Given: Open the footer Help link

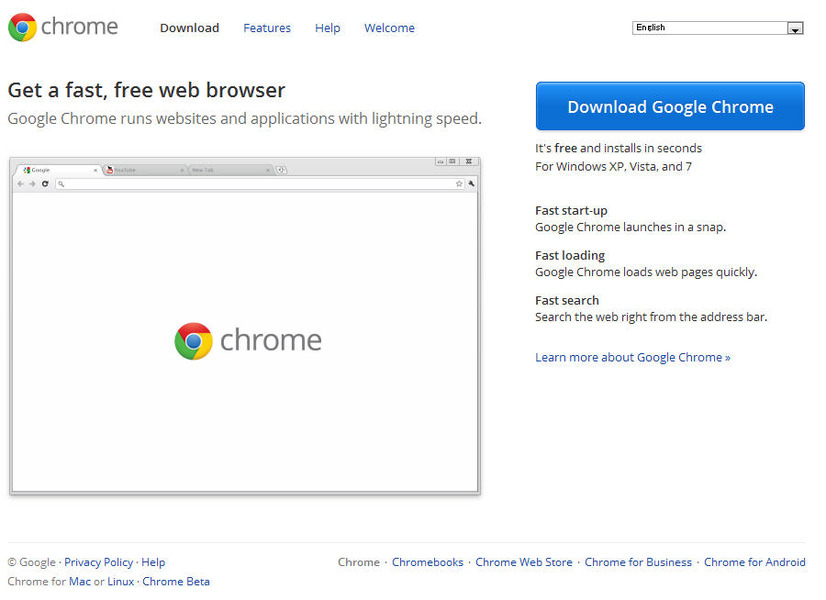Looking at the screenshot, I should (153, 562).
